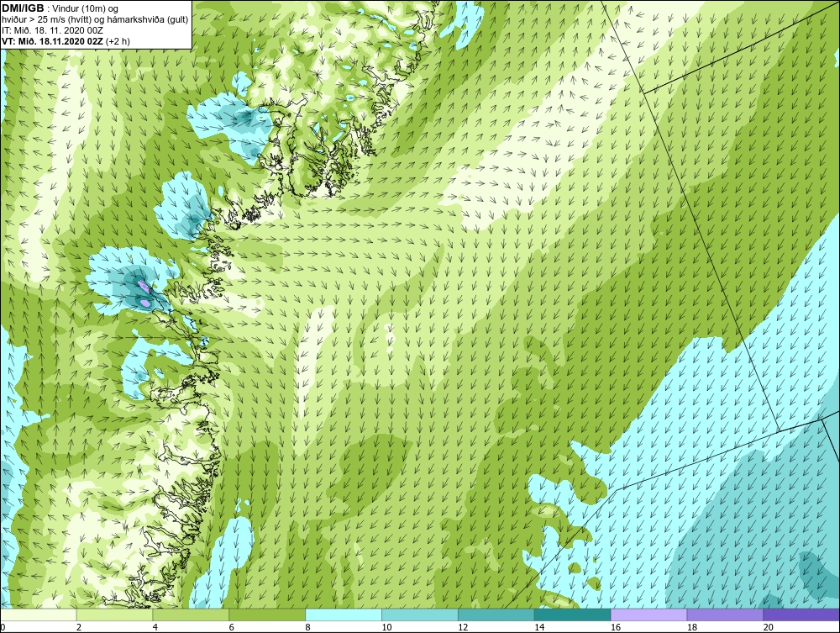Click the legend scale value 2
The height and width of the screenshot is (633, 840).
[79, 627]
